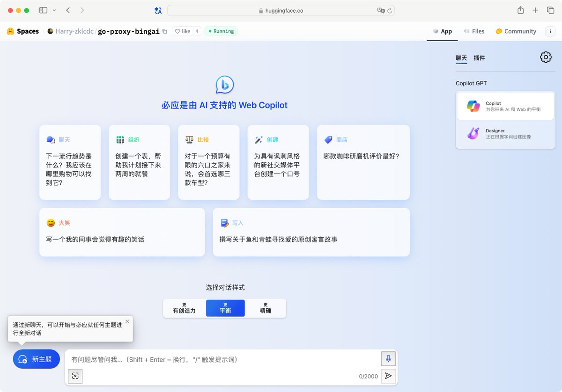Click the Designer purple logo icon
Screen dimensions: 562x392
pyautogui.click(x=473, y=134)
